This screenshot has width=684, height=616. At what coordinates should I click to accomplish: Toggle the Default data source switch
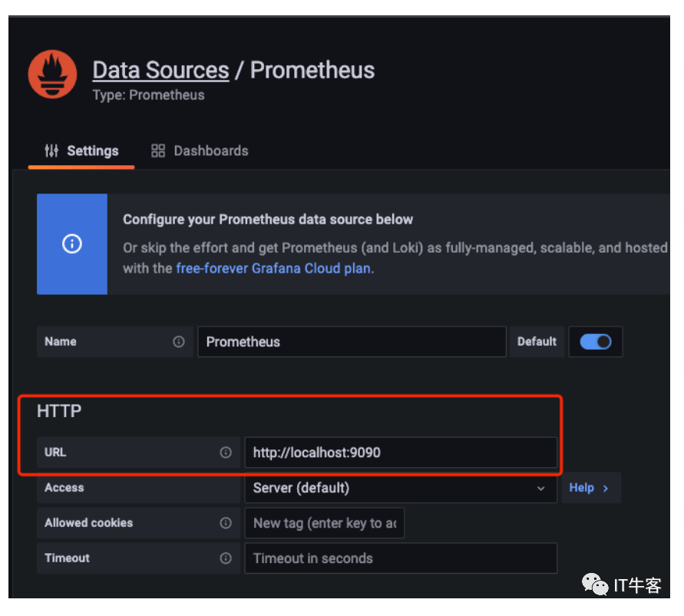tap(596, 342)
